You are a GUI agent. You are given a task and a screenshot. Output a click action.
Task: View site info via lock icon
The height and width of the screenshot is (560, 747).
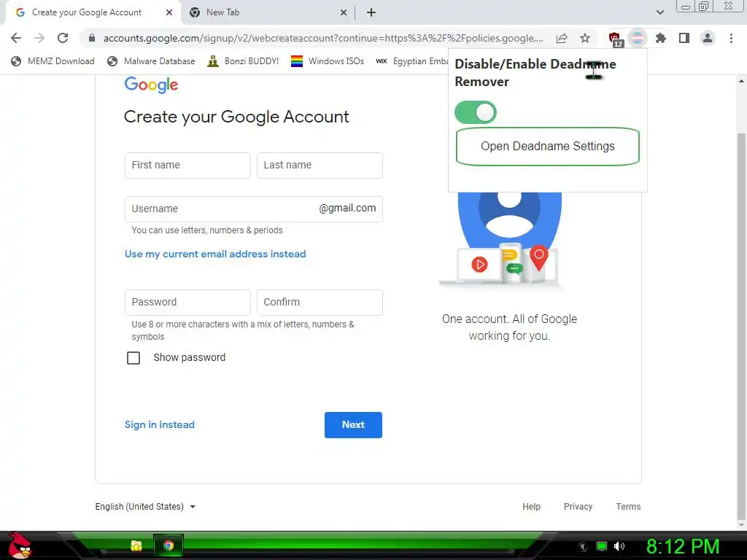92,38
